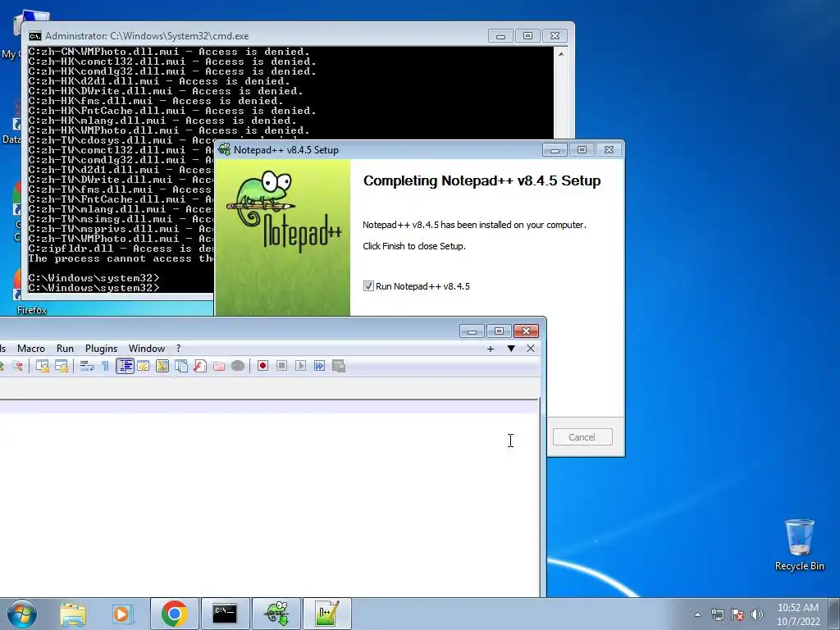Screen dimensions: 840x630
Task: Click Run a Macro Multiple Times icon
Action: [319, 366]
